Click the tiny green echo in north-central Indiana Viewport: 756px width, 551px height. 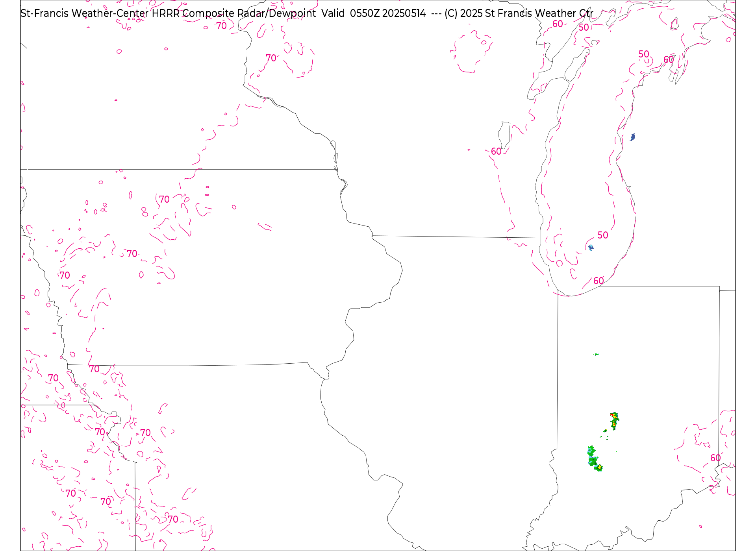[x=597, y=354]
